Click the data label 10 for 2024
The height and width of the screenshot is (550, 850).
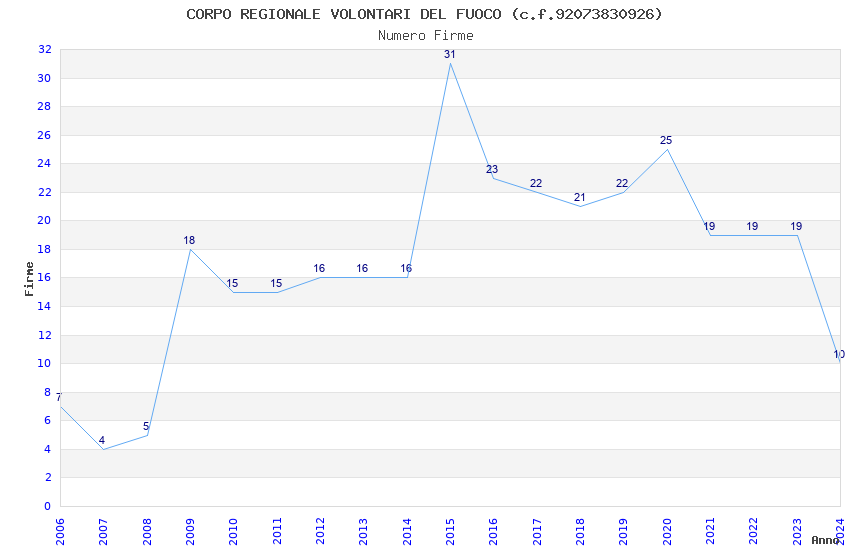[839, 354]
